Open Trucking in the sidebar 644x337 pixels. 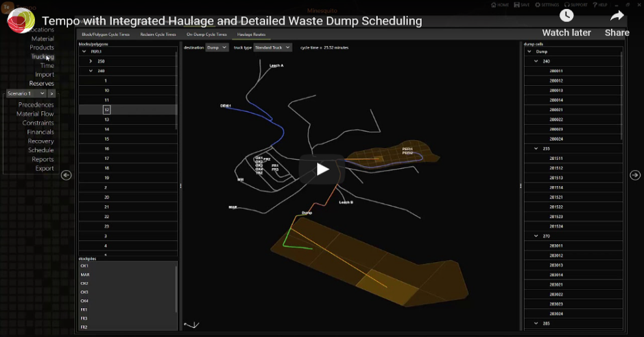point(43,57)
